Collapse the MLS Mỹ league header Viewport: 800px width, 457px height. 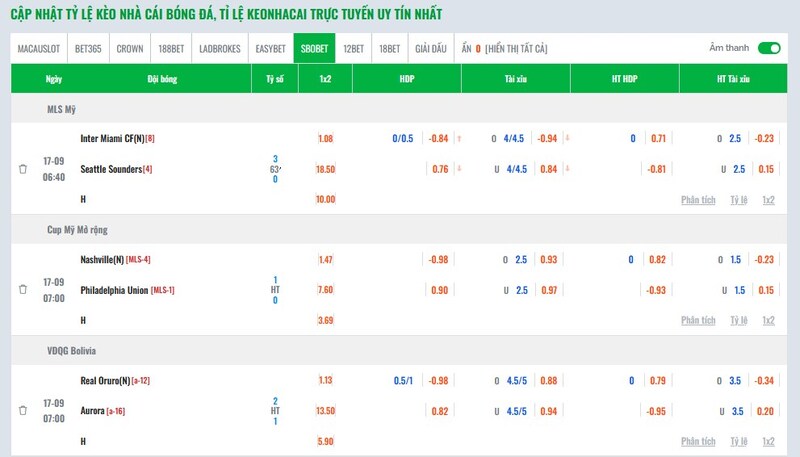click(399, 109)
